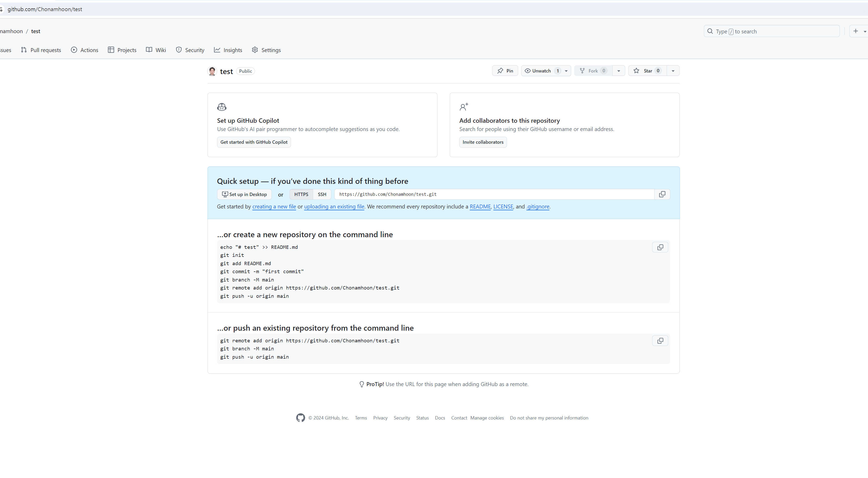This screenshot has height=478, width=868.
Task: Open the creating a new file link
Action: [x=274, y=207]
